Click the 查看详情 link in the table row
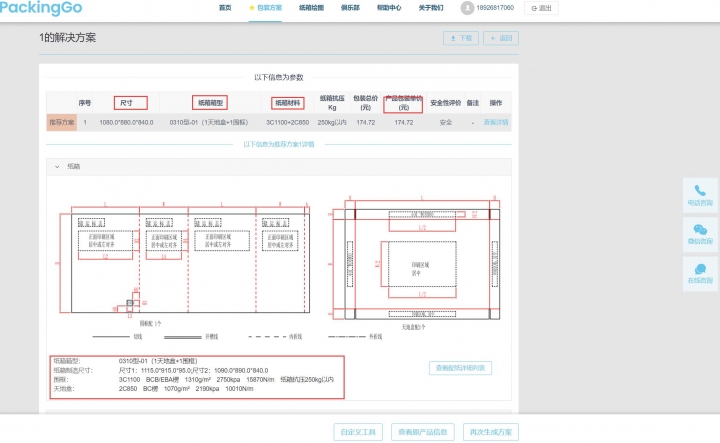 click(496, 122)
